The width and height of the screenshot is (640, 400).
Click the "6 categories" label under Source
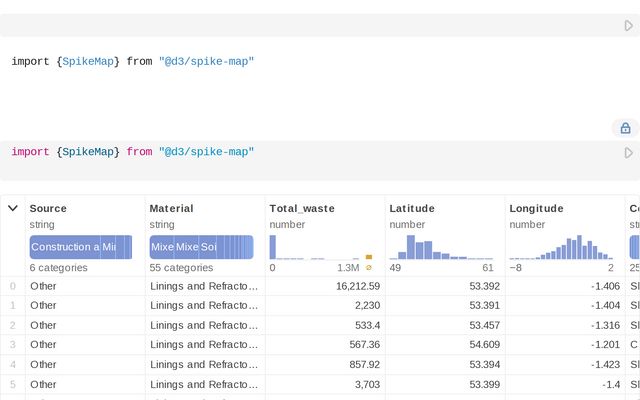click(58, 268)
